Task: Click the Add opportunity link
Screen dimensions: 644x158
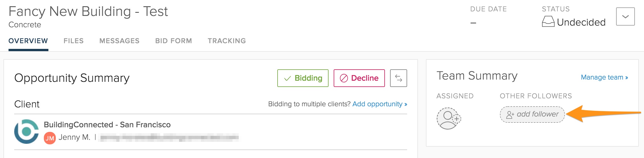Action: 380,104
